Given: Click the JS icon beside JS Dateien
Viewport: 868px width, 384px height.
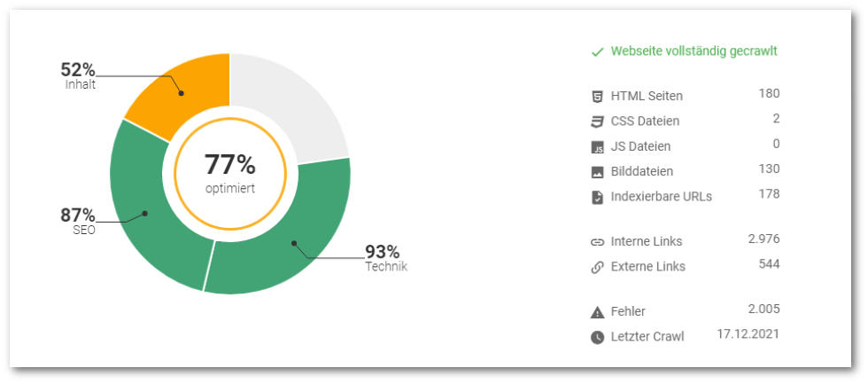Looking at the screenshot, I should (x=597, y=147).
